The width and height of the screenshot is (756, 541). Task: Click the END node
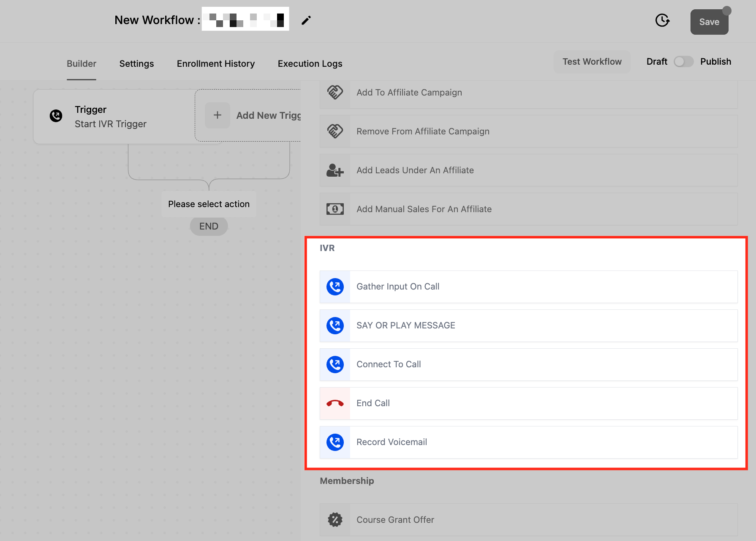pyautogui.click(x=209, y=226)
